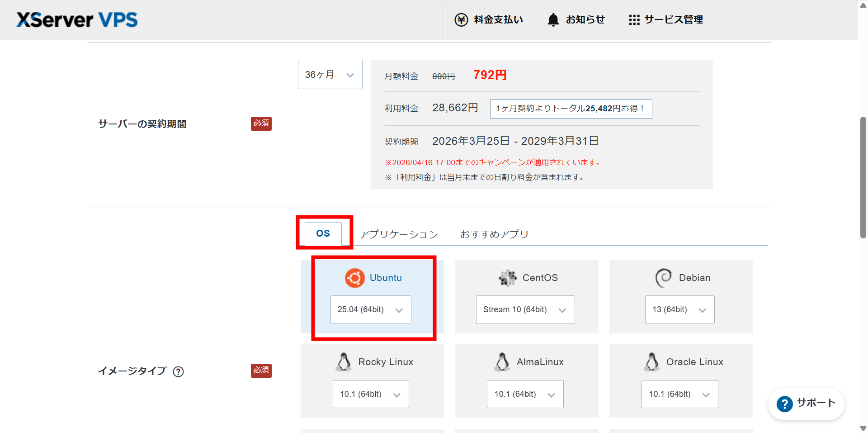The width and height of the screenshot is (868, 433).
Task: Click the page vertical scrollbar thumb
Action: 863,176
